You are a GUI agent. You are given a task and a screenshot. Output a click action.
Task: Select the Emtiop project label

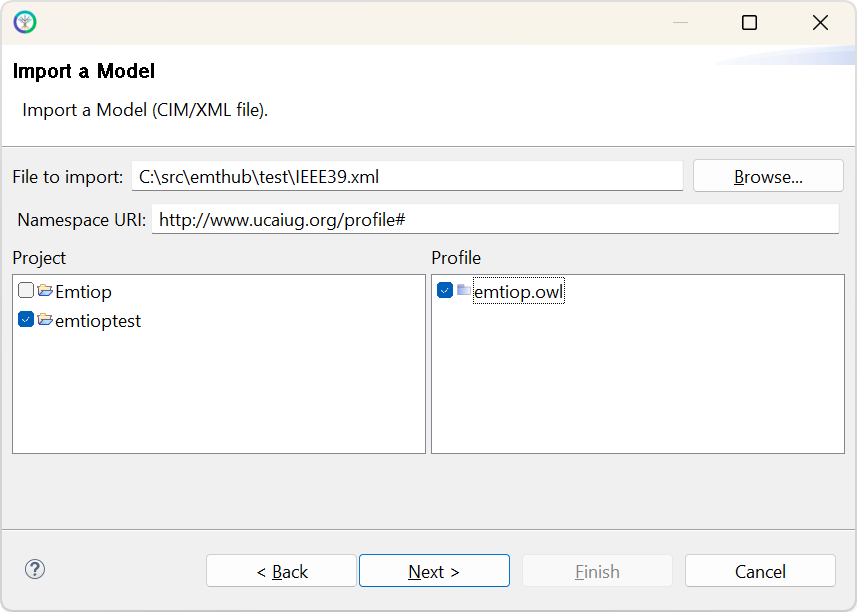pos(84,292)
